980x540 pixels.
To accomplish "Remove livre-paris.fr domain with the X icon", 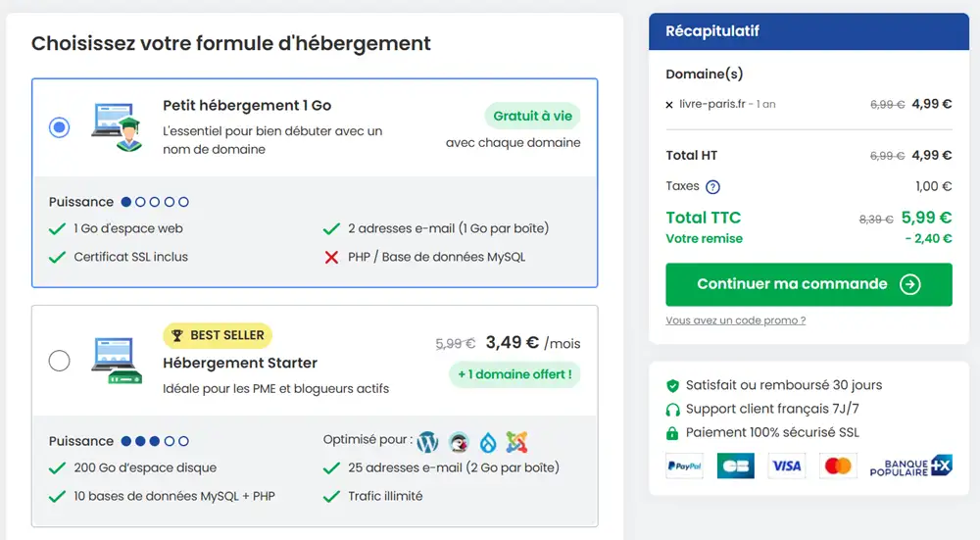I will (669, 105).
